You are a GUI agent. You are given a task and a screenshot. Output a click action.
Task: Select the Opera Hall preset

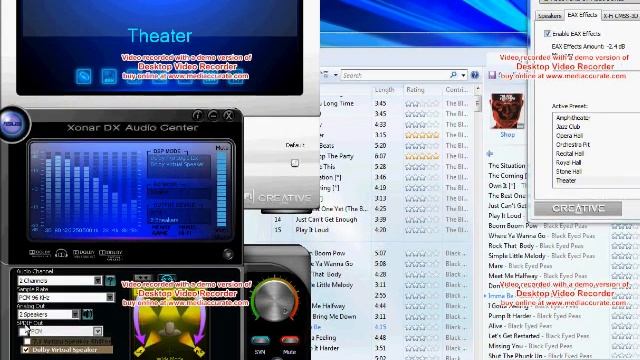click(x=569, y=136)
